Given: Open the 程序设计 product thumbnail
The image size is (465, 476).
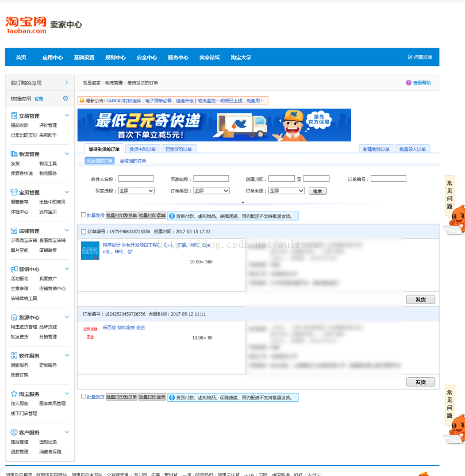Looking at the screenshot, I should point(90,251).
